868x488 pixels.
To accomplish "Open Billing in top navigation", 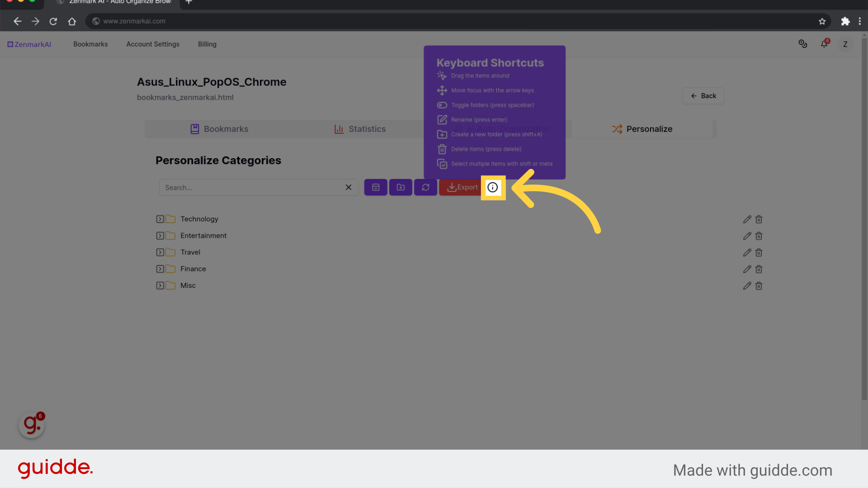I will click(207, 44).
